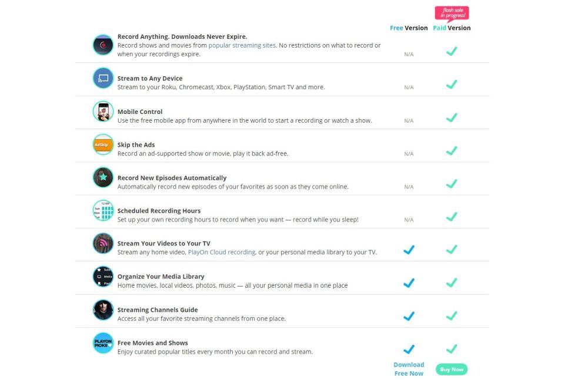Click the PlayOn Picks icon
Viewport: 588px width, 380px height.
pos(103,343)
